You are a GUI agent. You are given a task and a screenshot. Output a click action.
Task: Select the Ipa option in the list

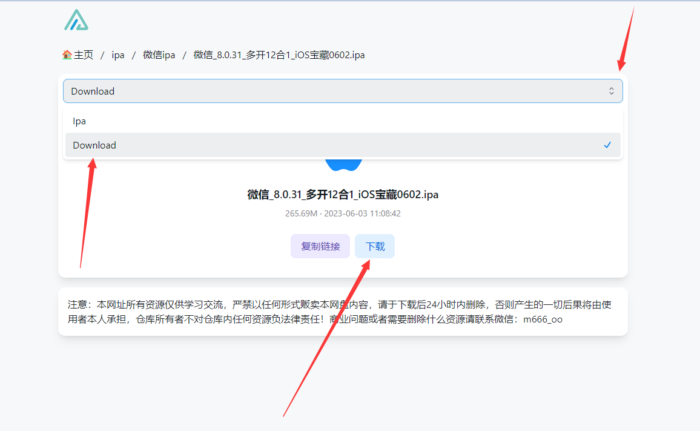click(343, 121)
